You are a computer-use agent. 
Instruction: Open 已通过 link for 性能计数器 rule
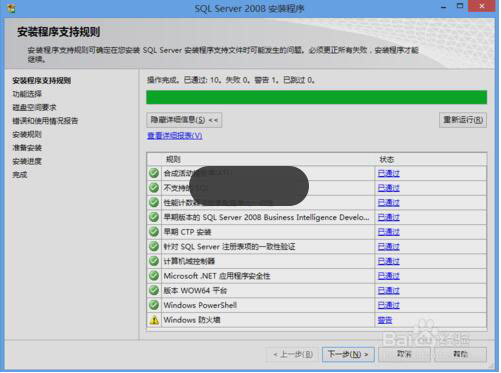click(x=388, y=203)
